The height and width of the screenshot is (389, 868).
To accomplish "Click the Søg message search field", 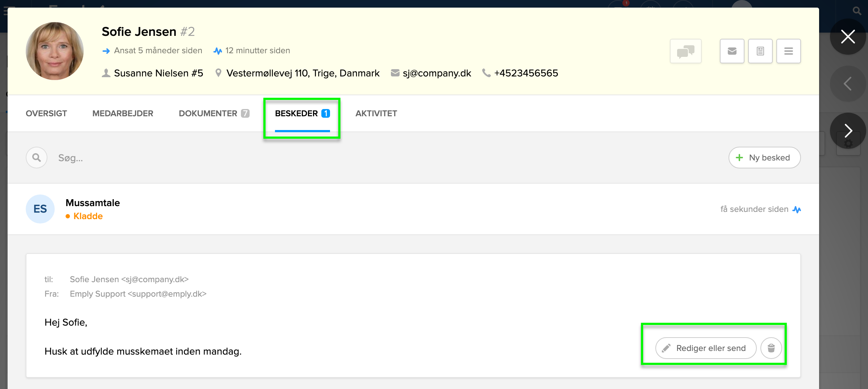I will [217, 158].
